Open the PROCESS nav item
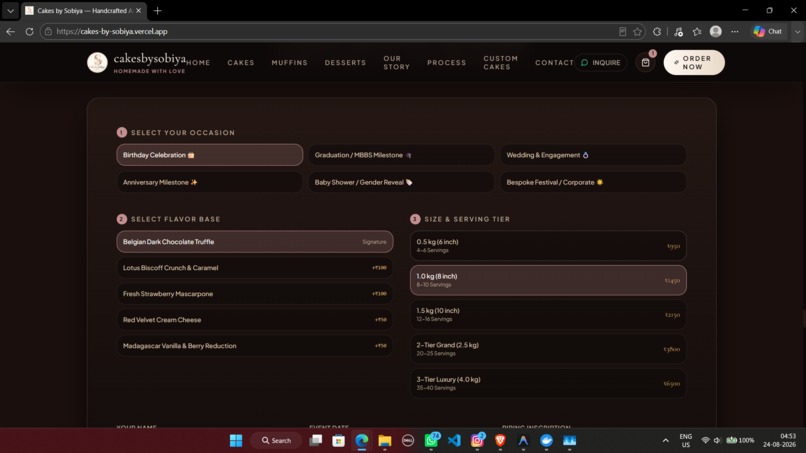Image resolution: width=806 pixels, height=453 pixels. (x=447, y=63)
